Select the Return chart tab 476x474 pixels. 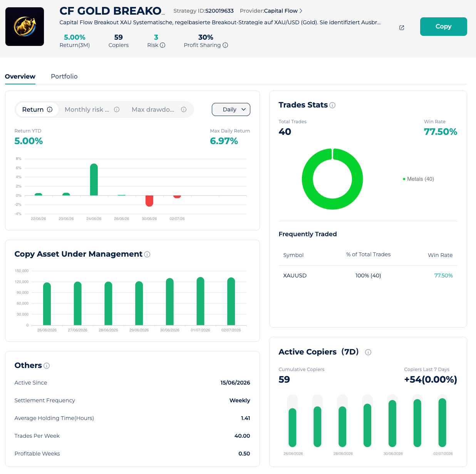click(x=37, y=109)
